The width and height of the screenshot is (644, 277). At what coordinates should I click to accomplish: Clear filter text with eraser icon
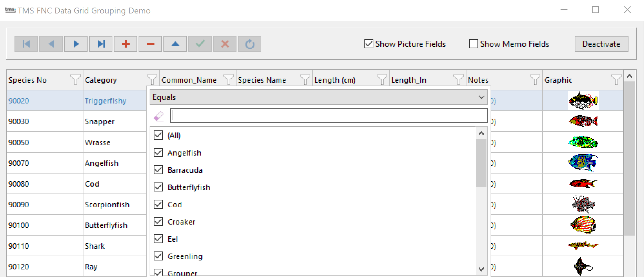(159, 116)
